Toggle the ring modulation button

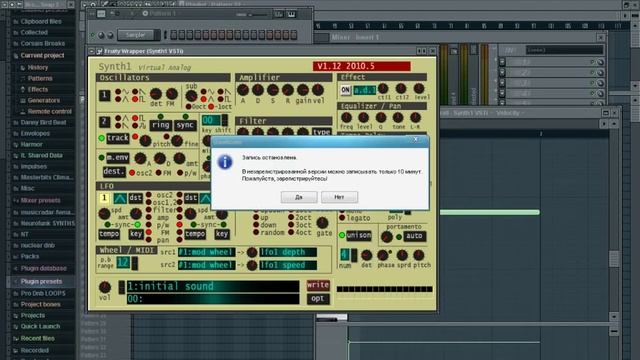(160, 125)
